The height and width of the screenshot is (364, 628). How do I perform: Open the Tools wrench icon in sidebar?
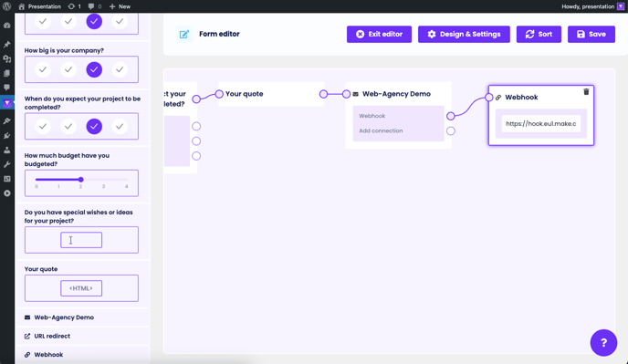tap(6, 164)
